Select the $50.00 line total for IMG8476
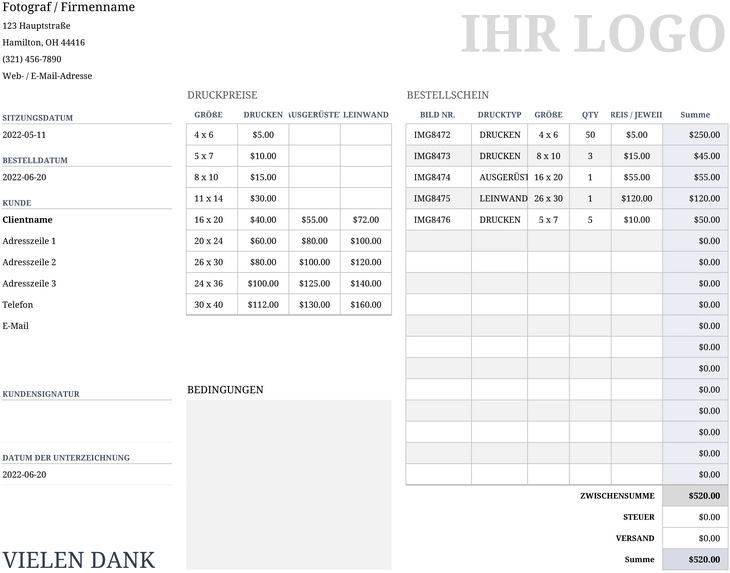The width and height of the screenshot is (730, 573). [x=695, y=220]
